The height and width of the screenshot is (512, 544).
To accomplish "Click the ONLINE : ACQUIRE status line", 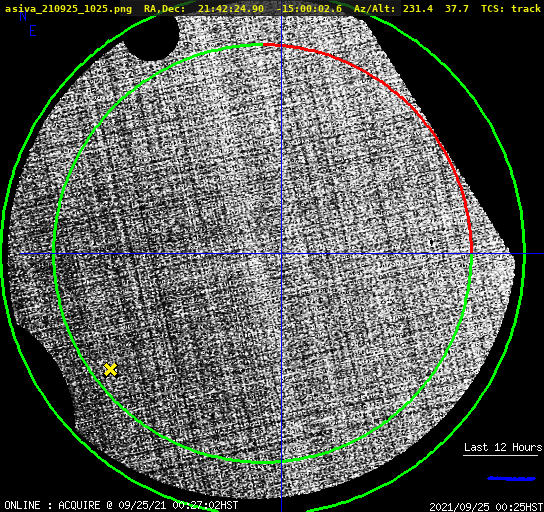I will (x=121, y=505).
